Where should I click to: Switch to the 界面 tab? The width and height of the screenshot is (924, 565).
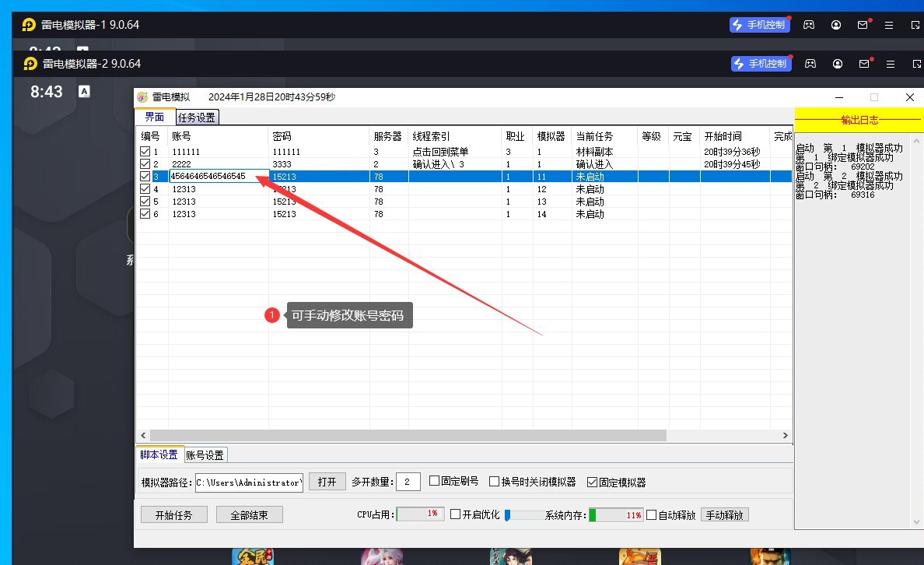(155, 117)
